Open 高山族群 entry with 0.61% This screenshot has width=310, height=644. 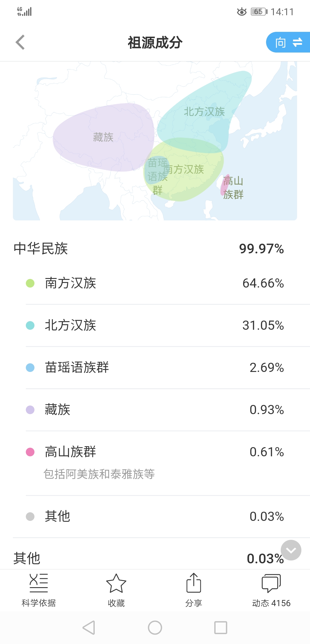click(155, 463)
